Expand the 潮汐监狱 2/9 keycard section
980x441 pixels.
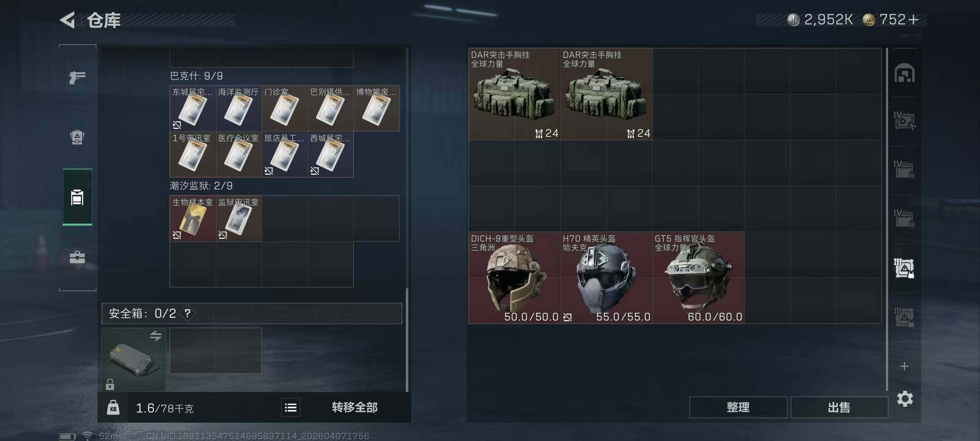201,186
